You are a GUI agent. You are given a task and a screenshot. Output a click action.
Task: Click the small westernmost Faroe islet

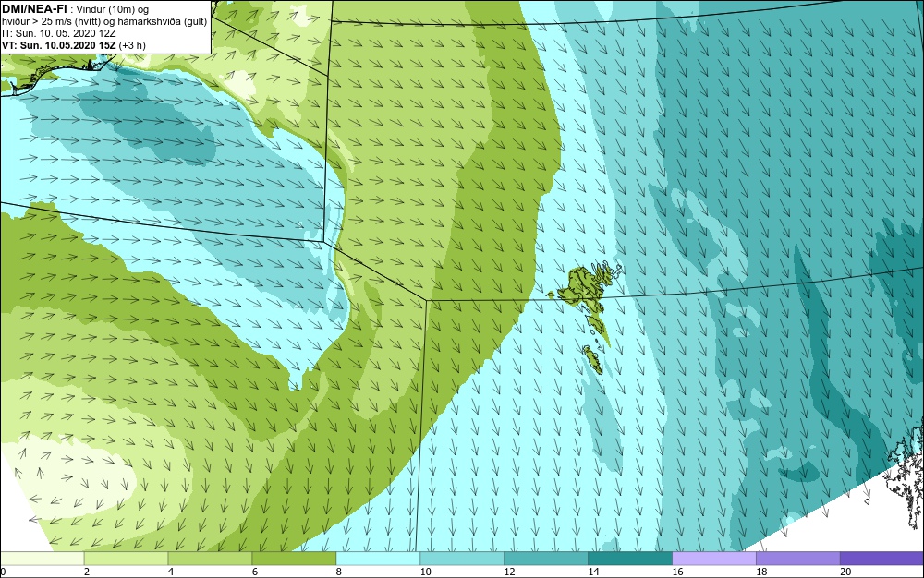[551, 295]
